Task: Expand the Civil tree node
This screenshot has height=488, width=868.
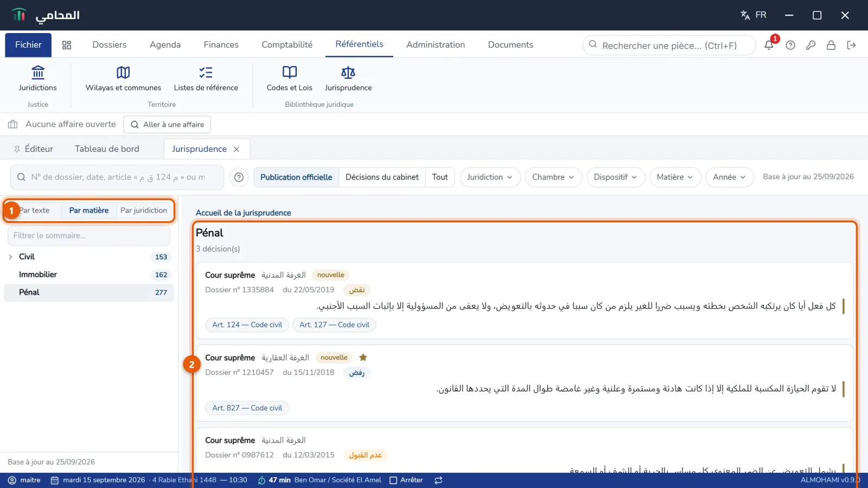Action: point(10,257)
